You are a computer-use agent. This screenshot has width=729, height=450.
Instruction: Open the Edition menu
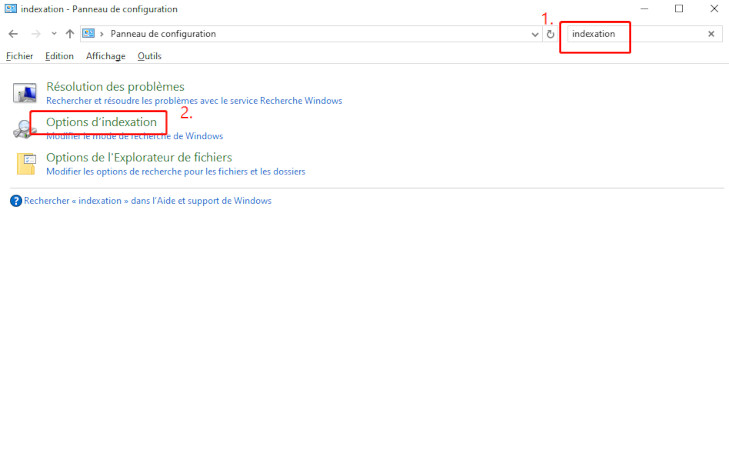(59, 56)
